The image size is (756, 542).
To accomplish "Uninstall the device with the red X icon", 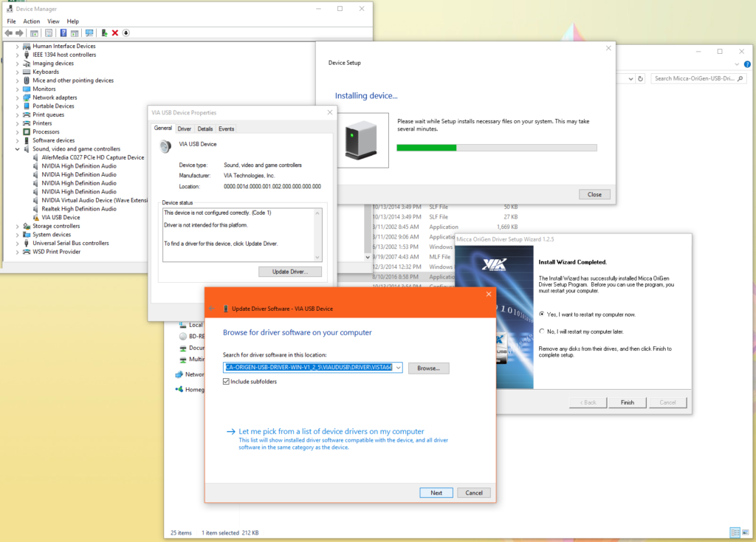I will [x=114, y=32].
